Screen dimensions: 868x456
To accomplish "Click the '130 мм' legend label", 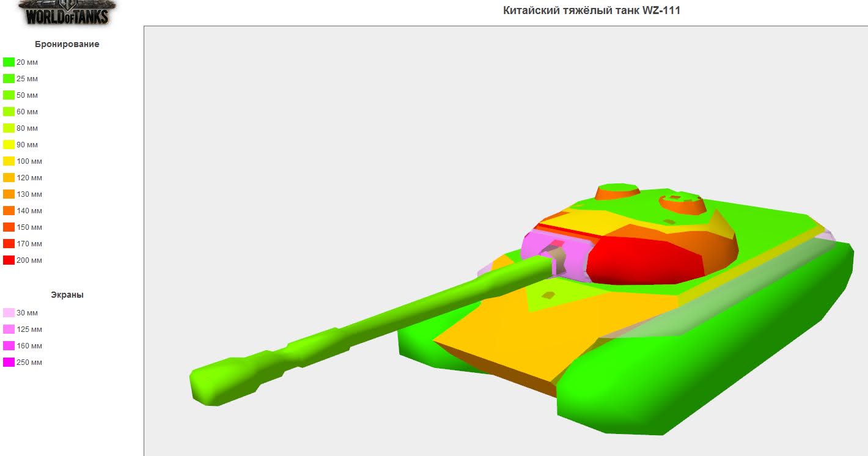I will tap(29, 194).
